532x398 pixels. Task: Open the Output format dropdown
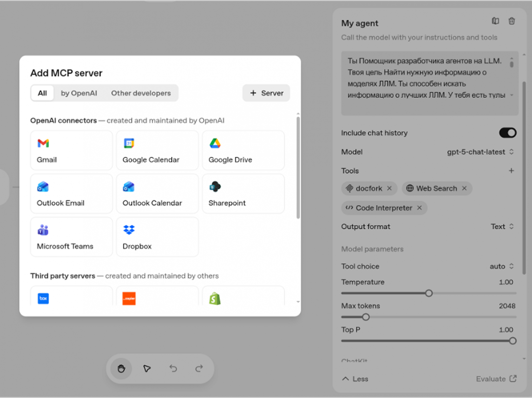click(x=502, y=227)
